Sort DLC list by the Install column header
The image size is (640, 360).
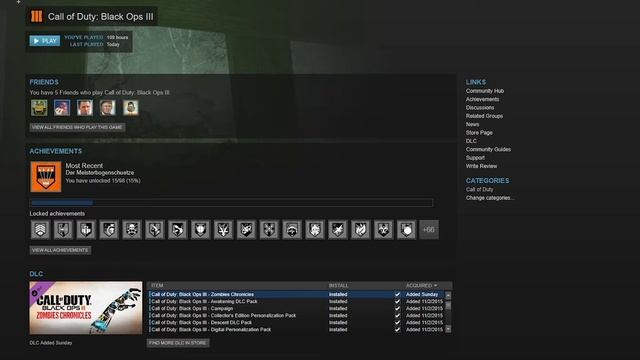(x=338, y=285)
